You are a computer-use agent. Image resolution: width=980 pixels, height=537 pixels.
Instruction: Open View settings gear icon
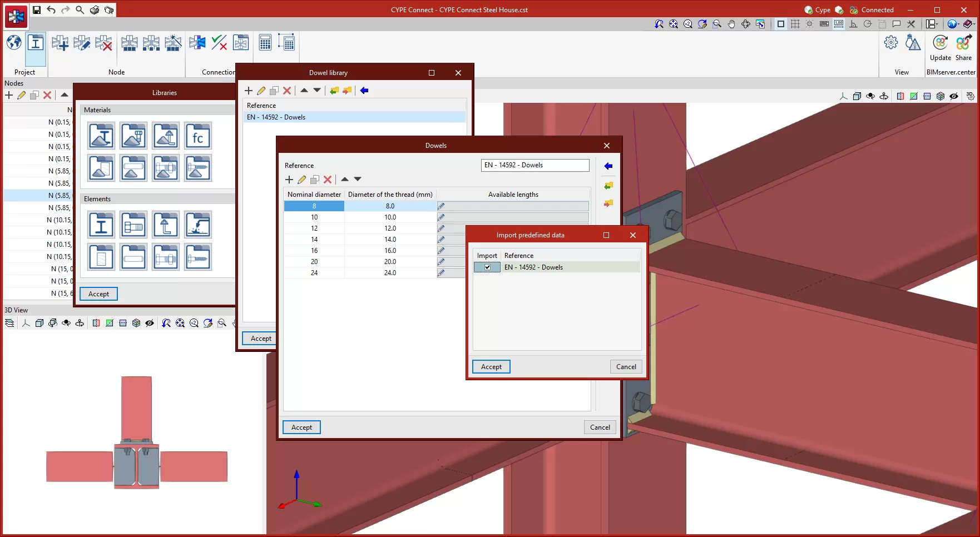tap(890, 43)
